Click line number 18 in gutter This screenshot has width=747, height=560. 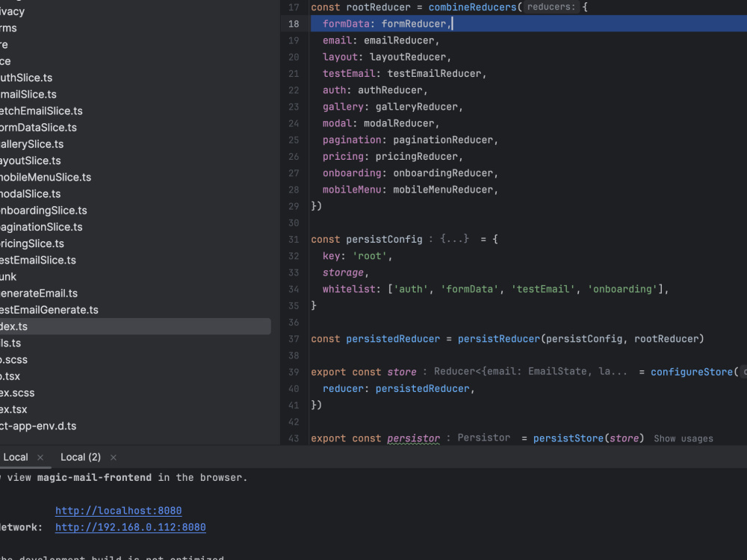[294, 24]
